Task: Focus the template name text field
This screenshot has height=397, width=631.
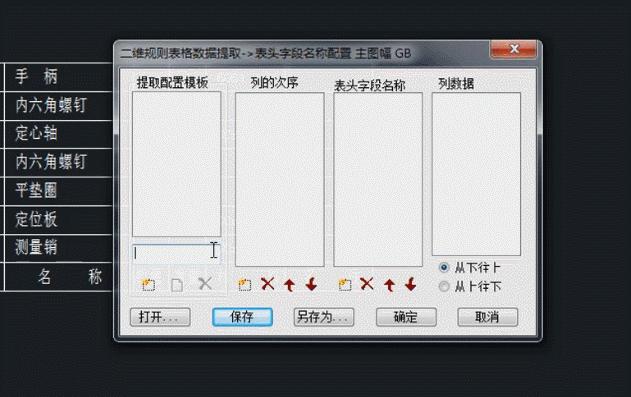Action: (x=176, y=253)
